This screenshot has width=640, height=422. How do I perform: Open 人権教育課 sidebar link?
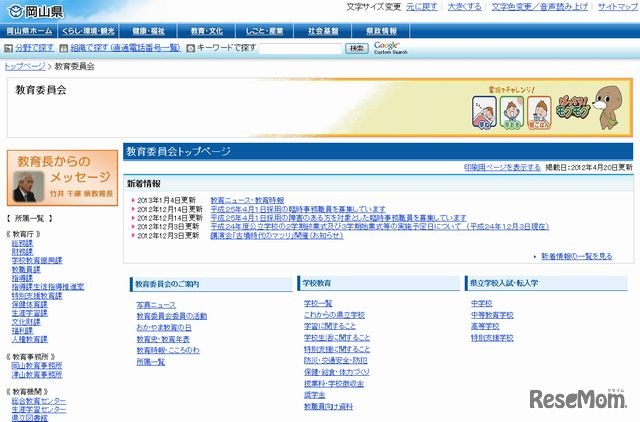click(29, 339)
